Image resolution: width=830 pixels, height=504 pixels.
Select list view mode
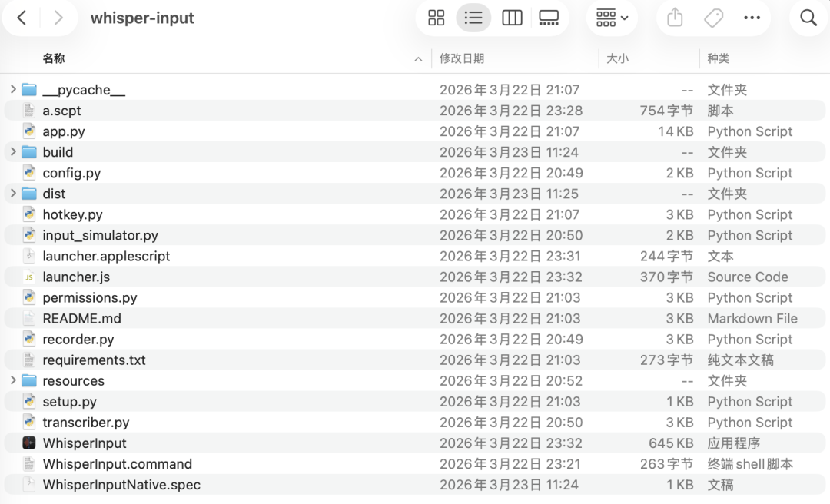click(x=473, y=18)
